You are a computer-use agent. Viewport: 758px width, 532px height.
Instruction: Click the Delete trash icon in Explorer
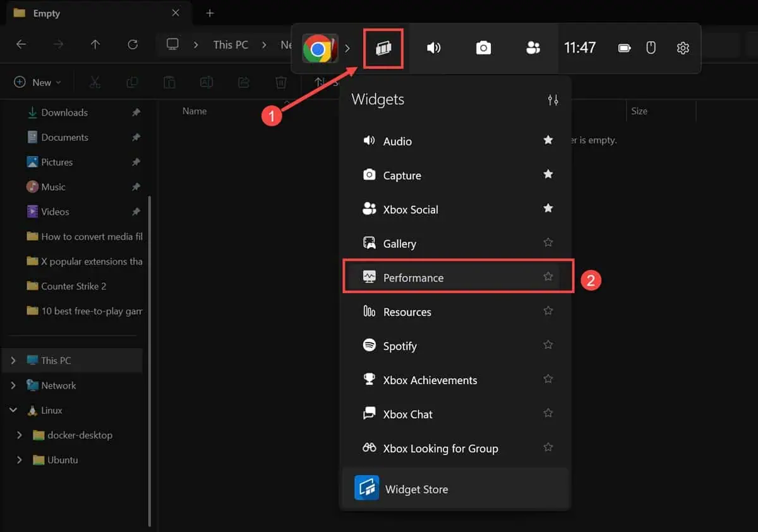281,82
